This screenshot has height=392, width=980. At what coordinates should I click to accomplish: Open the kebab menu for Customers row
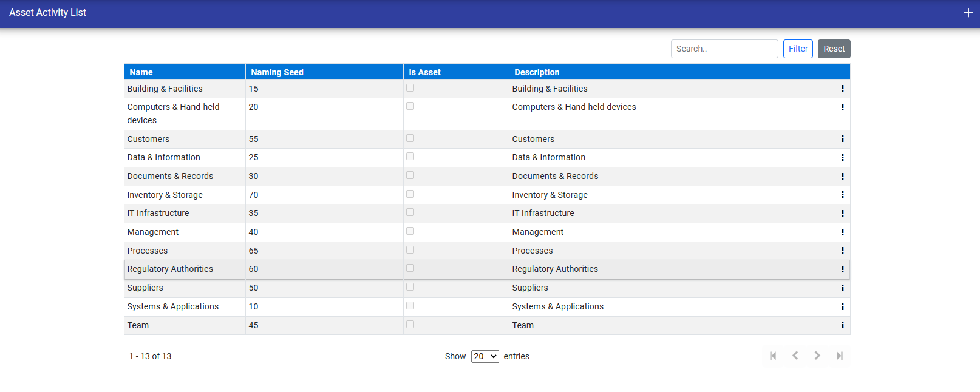[842, 139]
